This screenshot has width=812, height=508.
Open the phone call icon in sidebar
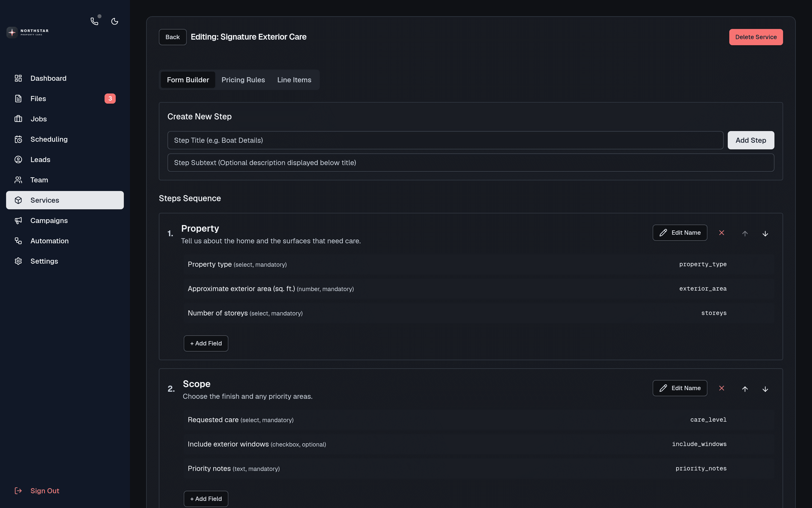(x=95, y=22)
